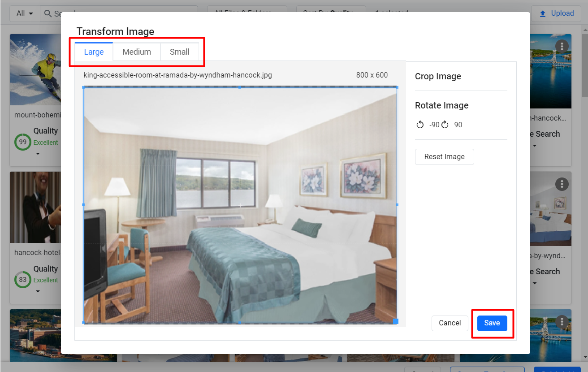
Task: Save the transformed image
Action: coord(492,323)
